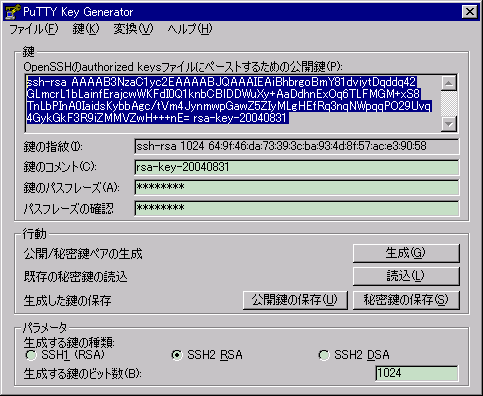
Task: Click the 読込(L) load button
Action: tap(406, 276)
